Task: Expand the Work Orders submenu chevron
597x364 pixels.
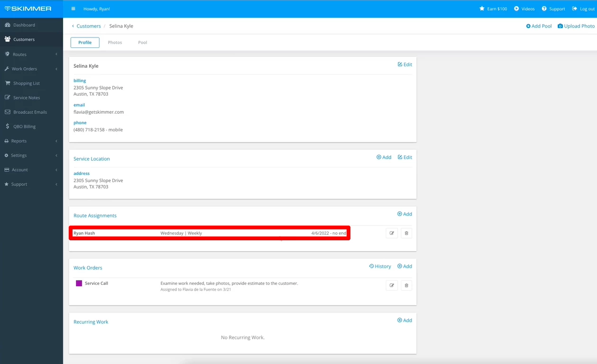Action: (56, 69)
